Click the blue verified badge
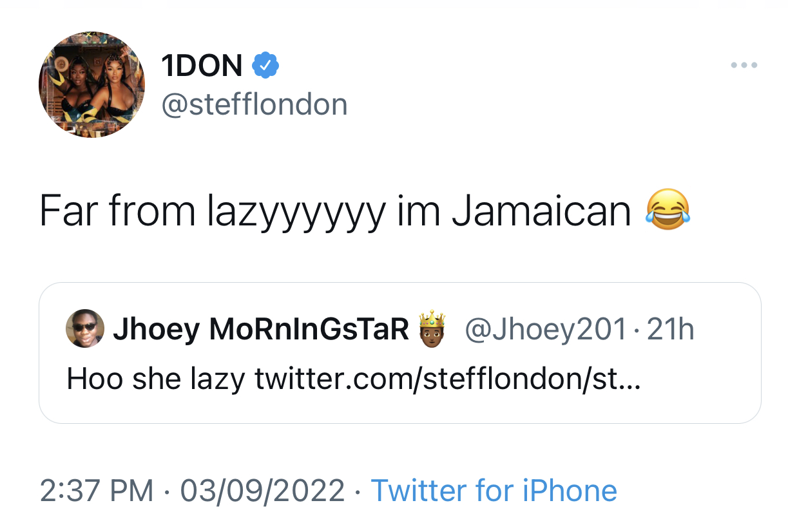 tap(265, 65)
